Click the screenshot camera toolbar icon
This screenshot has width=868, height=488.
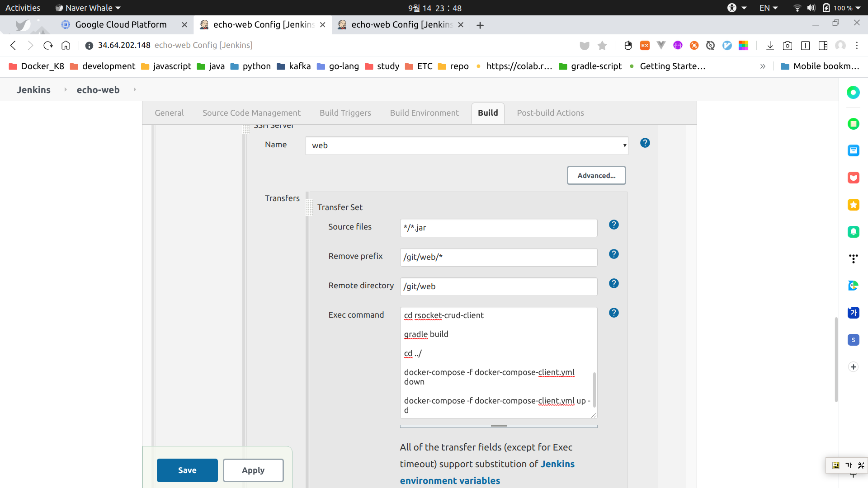click(788, 45)
